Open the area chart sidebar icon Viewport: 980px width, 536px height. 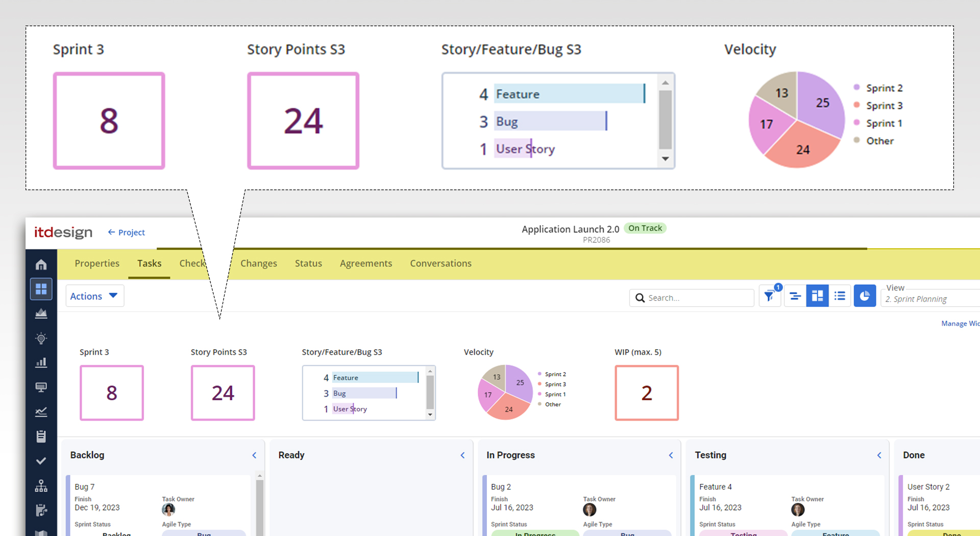tap(41, 313)
